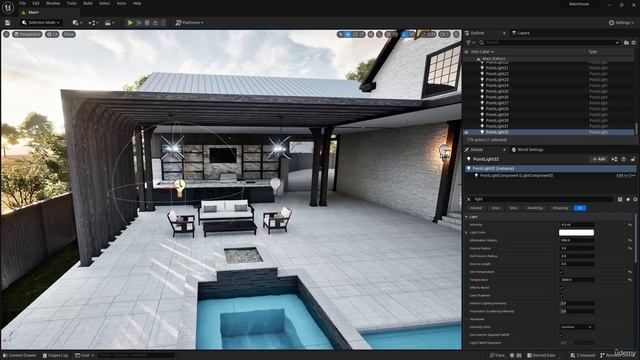Open the add content dropdown in the toolbar

tap(78, 22)
